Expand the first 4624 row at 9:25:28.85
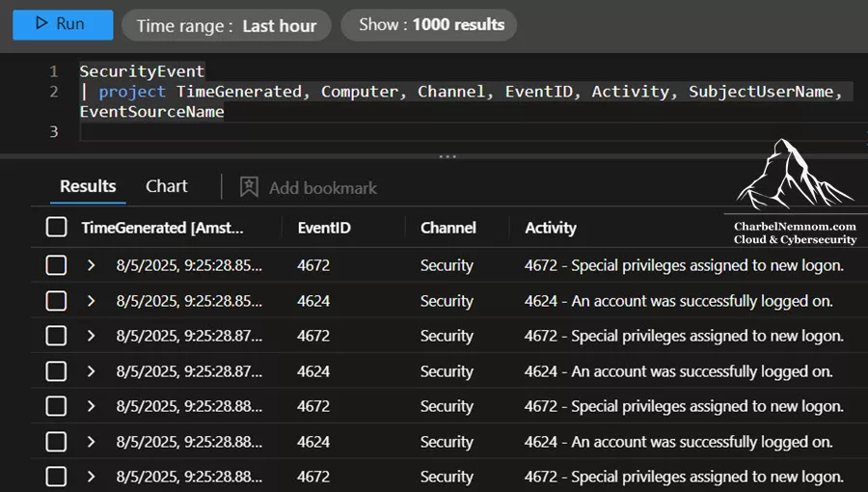The height and width of the screenshot is (492, 868). (x=92, y=301)
